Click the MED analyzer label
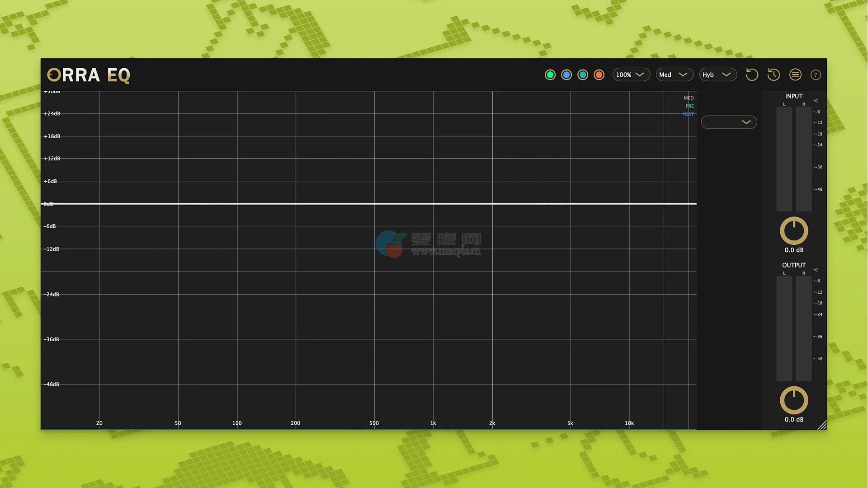Viewport: 868px width, 488px height. tap(689, 98)
